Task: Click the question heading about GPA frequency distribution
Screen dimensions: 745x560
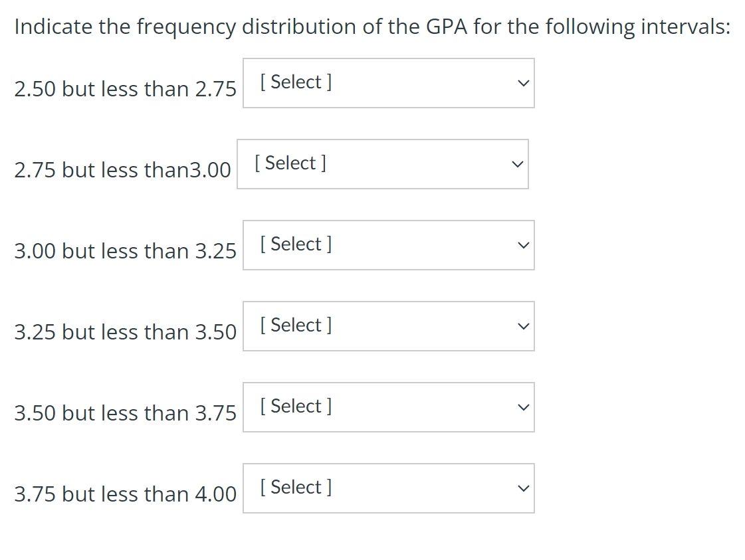Action: [x=372, y=26]
